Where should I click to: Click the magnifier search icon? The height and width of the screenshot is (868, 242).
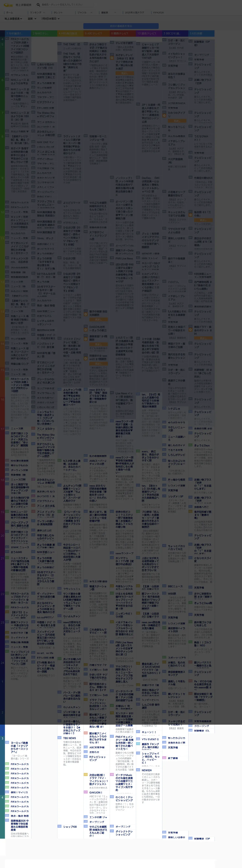(x=38, y=5)
